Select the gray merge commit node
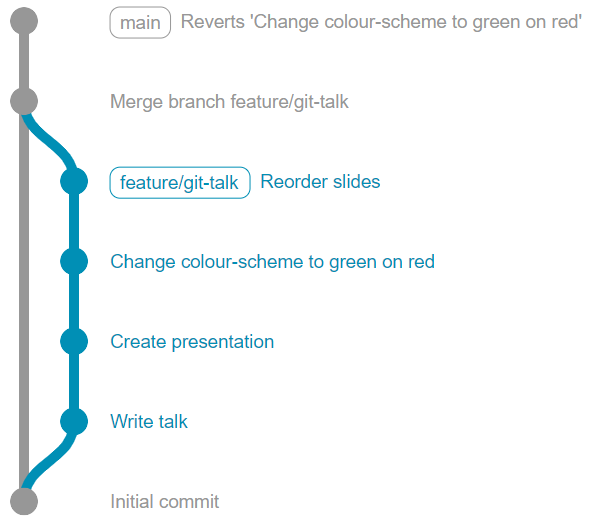Viewport: 592px width, 522px height. (x=24, y=101)
